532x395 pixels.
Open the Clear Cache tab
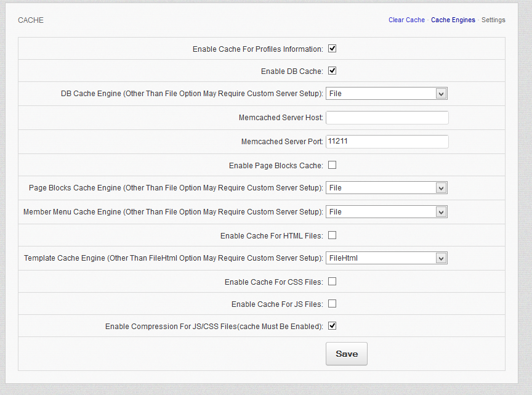pos(406,20)
